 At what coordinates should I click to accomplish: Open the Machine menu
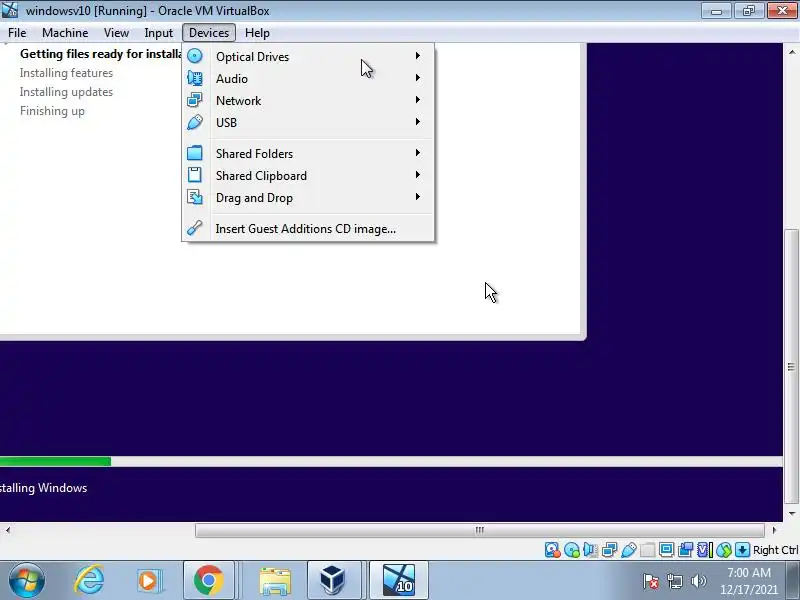65,33
